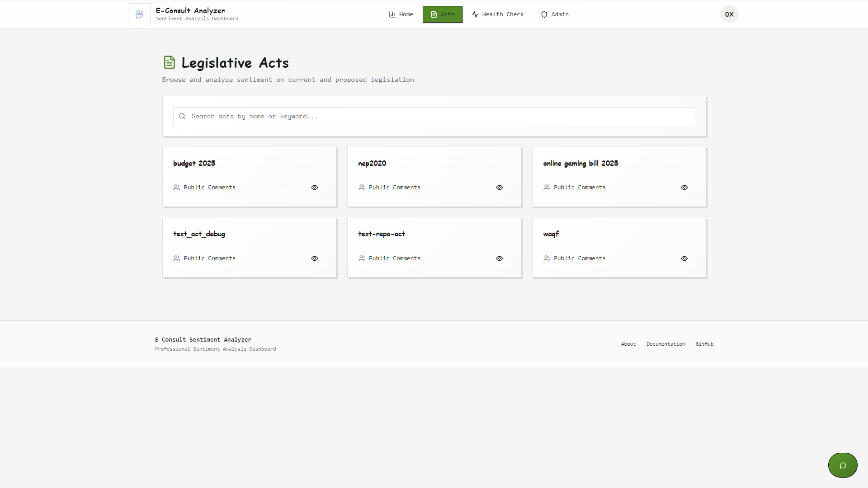Click the people icon on nep2020 card
868x488 pixels.
[x=362, y=187]
